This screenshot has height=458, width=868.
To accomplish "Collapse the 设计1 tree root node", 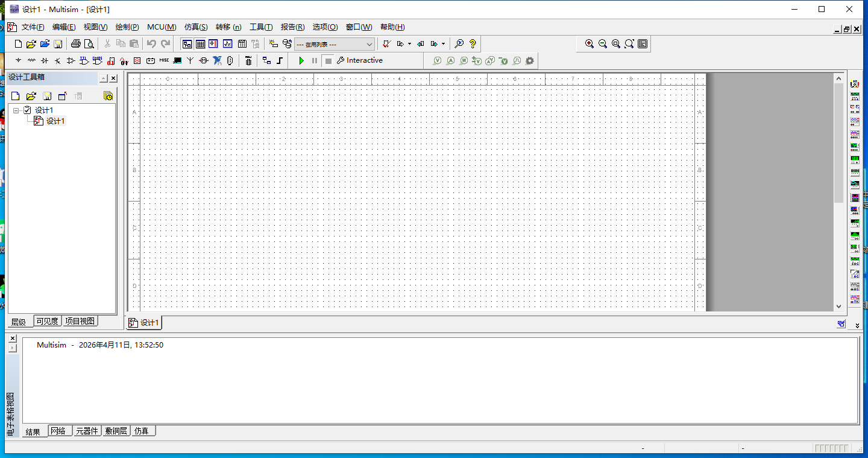I will [x=16, y=110].
